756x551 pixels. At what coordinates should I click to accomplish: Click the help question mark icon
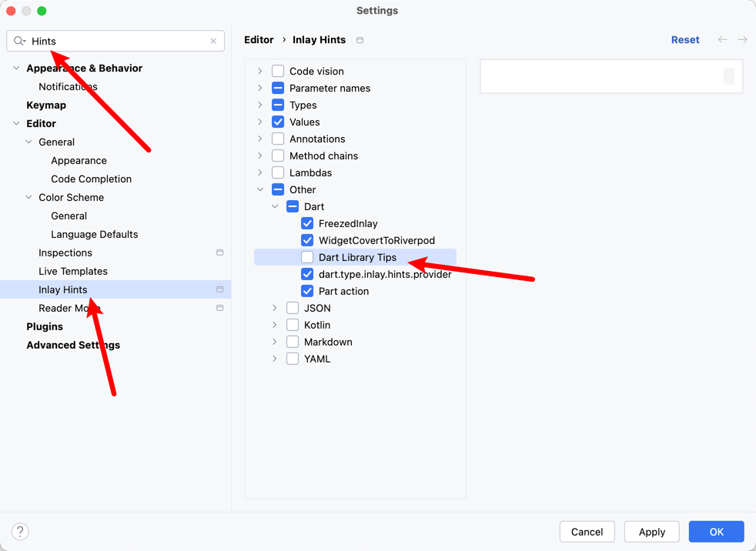tap(20, 531)
